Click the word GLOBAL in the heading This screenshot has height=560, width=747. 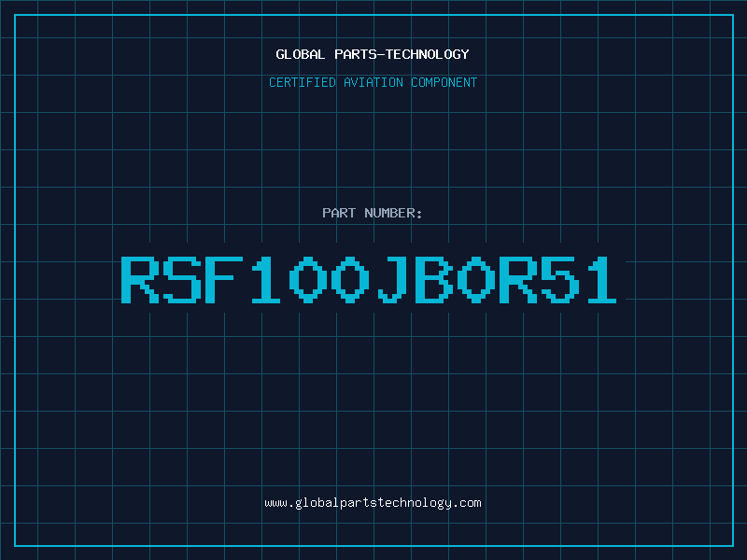(301, 54)
